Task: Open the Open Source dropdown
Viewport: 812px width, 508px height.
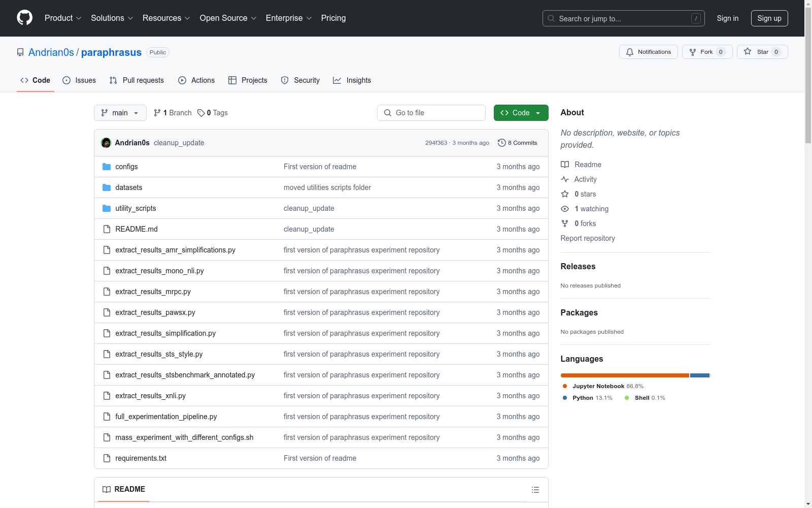Action: pyautogui.click(x=228, y=18)
